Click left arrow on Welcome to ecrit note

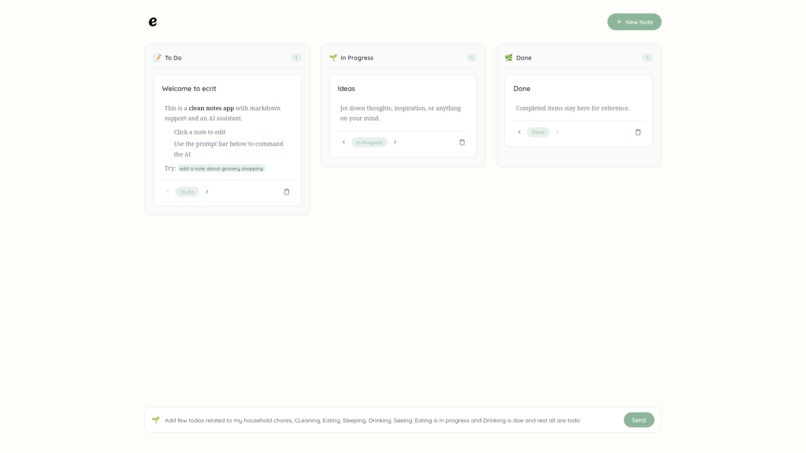point(168,192)
